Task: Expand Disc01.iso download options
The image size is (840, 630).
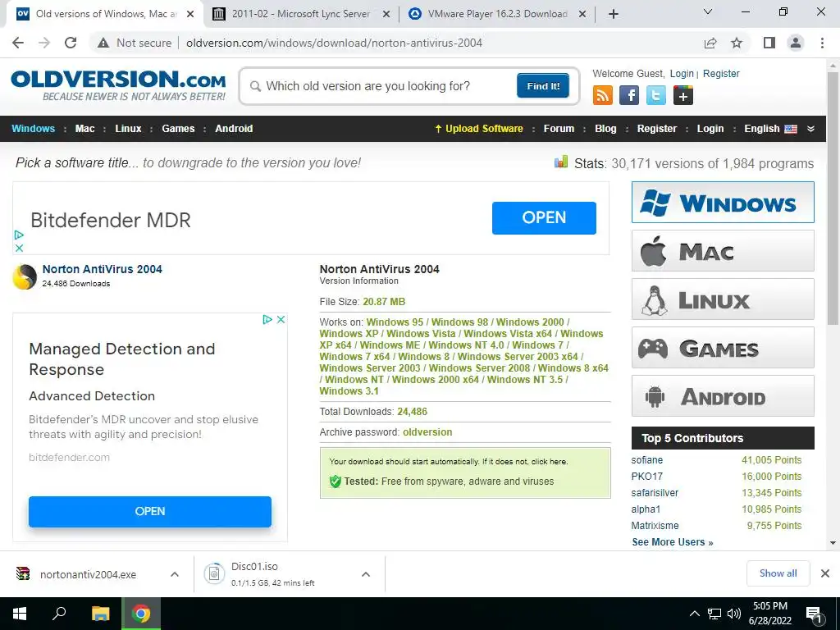Action: point(366,574)
